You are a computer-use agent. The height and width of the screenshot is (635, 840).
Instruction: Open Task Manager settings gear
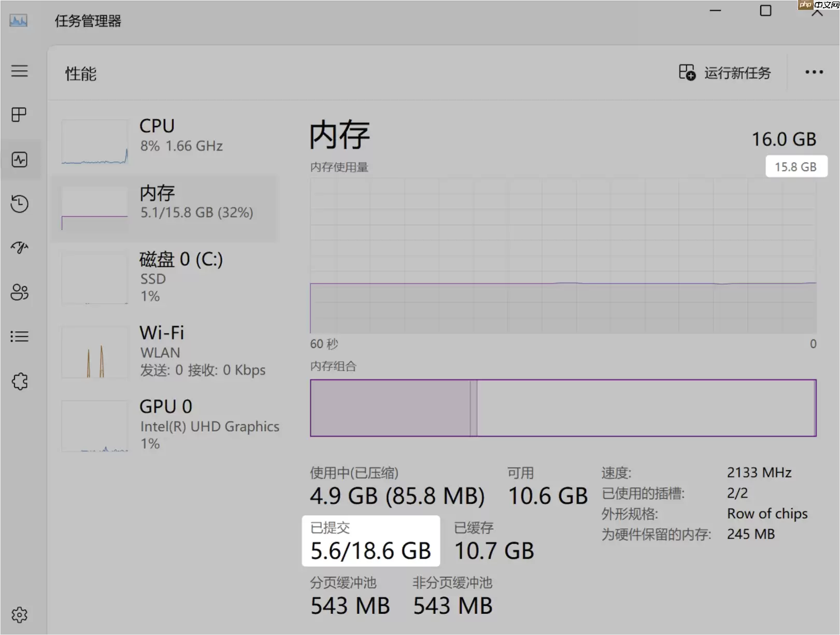coord(20,615)
